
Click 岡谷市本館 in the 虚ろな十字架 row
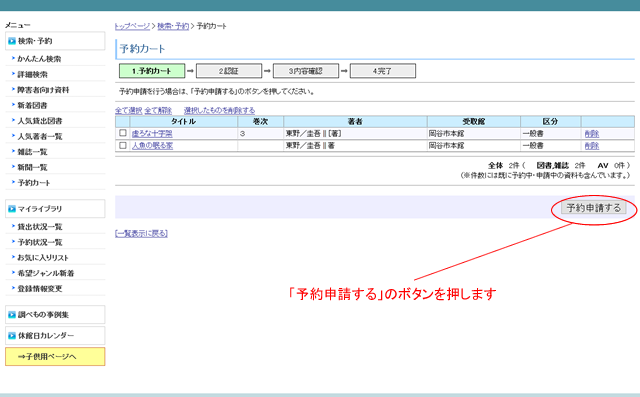(x=447, y=133)
